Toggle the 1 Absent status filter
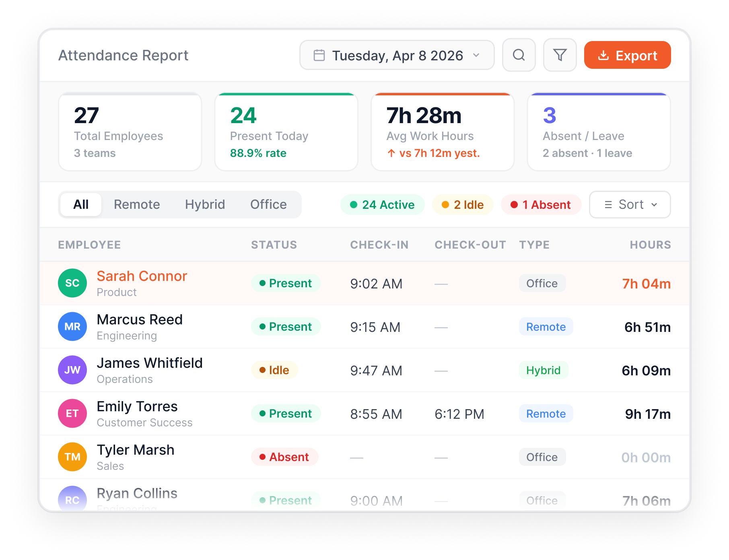Screen dimensions: 729x560 tap(541, 204)
